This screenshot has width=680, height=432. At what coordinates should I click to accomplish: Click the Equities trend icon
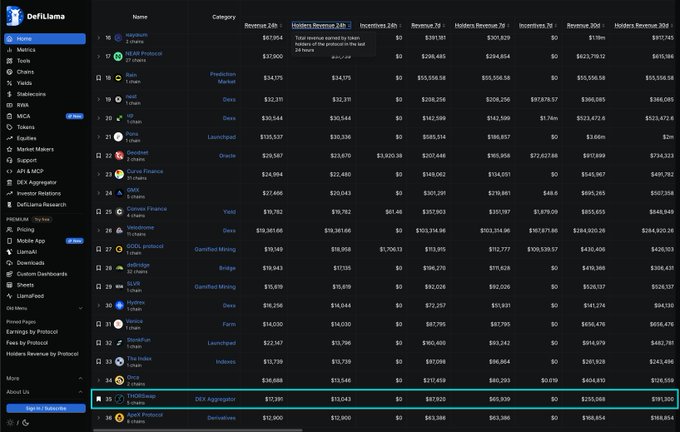(10, 138)
